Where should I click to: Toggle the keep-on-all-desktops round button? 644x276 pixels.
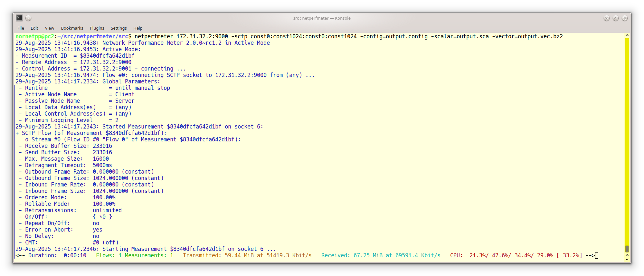click(x=28, y=18)
